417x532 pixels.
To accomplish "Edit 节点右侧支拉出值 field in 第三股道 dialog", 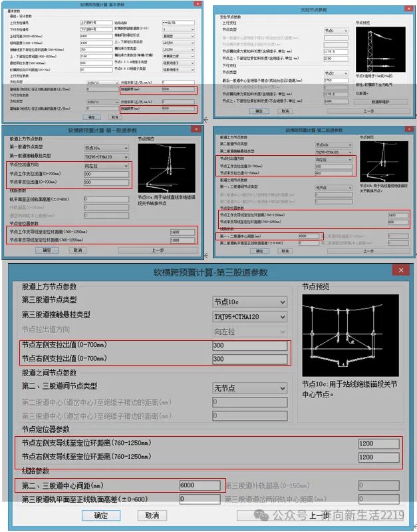I will coord(250,359).
